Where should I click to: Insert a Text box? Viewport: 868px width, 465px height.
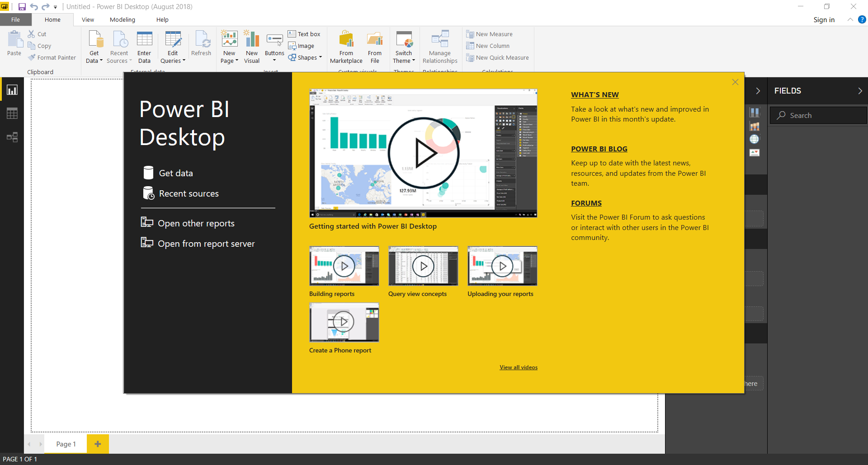coord(304,34)
